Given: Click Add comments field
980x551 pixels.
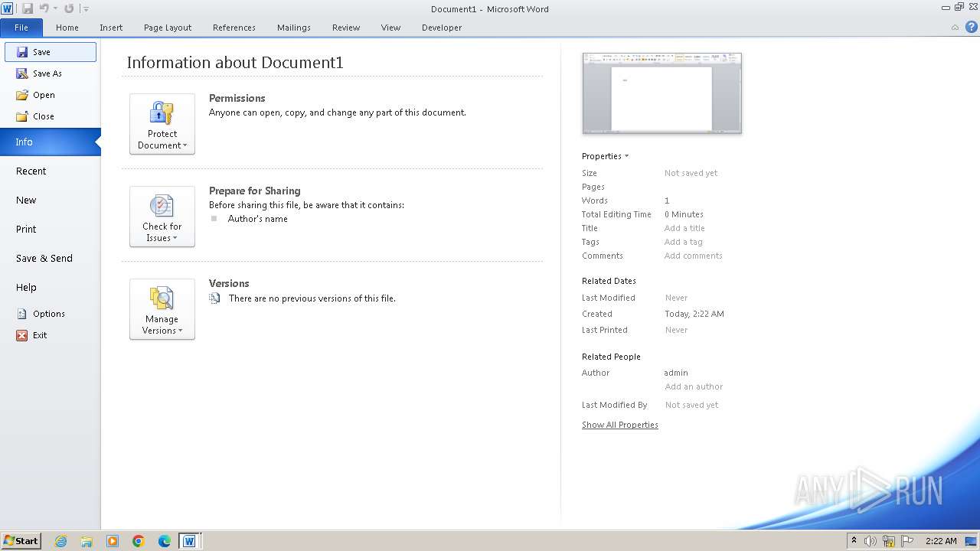Looking at the screenshot, I should point(693,256).
